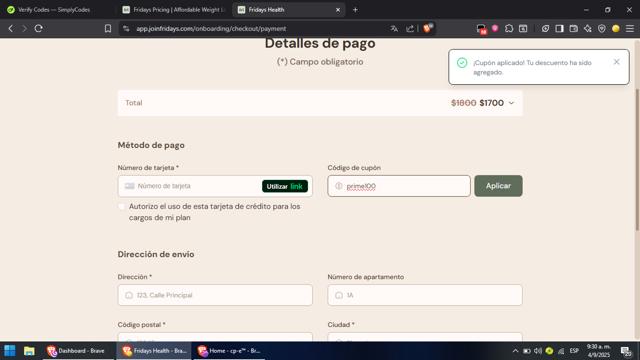Open site settings icon in address bar
Screen dimensions: 640x360
click(126, 29)
